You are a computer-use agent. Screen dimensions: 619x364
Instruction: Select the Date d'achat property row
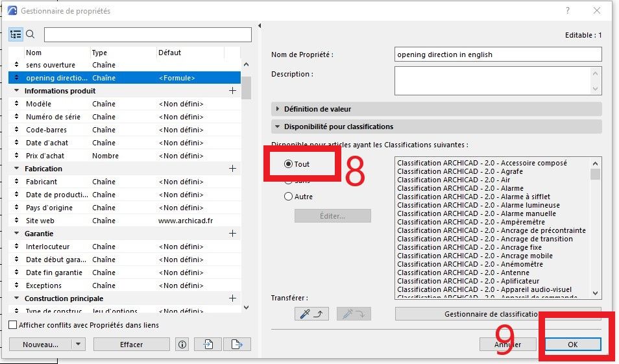coord(125,143)
